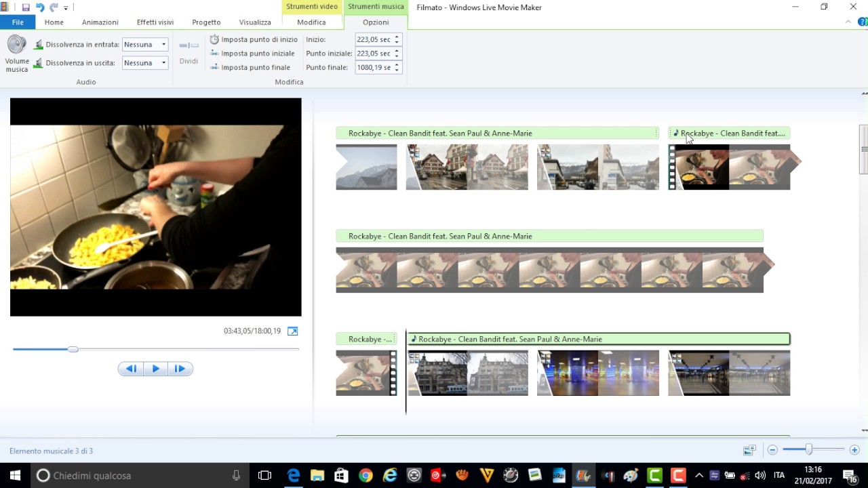Click the Punto iniziale time field
Screen dimensions: 868x488
coord(374,54)
